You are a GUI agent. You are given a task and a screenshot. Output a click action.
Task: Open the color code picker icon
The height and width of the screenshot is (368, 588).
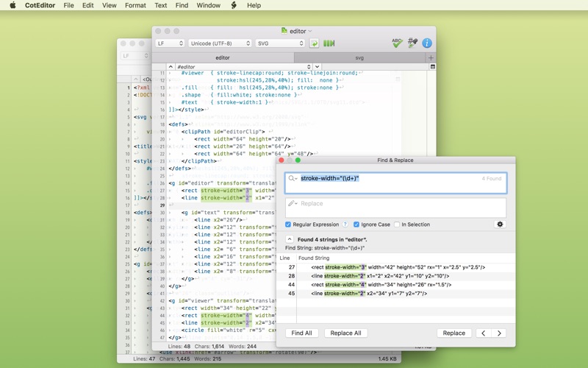(x=412, y=43)
